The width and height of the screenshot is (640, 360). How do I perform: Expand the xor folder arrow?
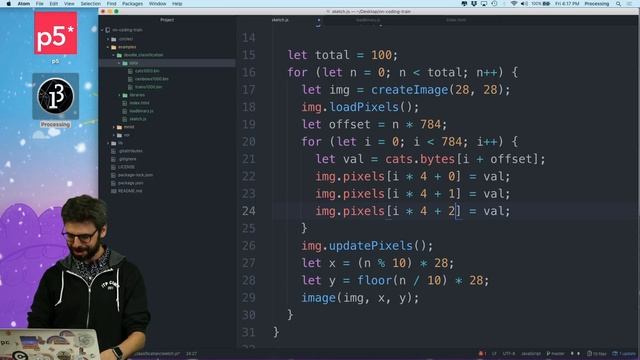tap(114, 135)
